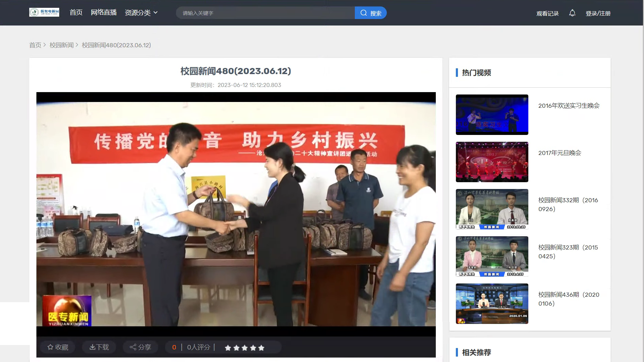This screenshot has width=644, height=362.
Task: Open thumbnail of 校园新闻323期
Action: (492, 256)
